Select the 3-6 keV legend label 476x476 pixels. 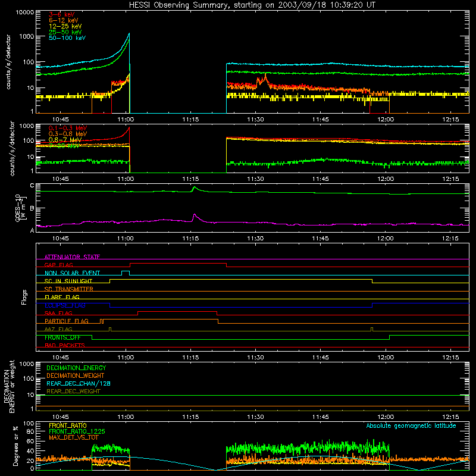(62, 14)
